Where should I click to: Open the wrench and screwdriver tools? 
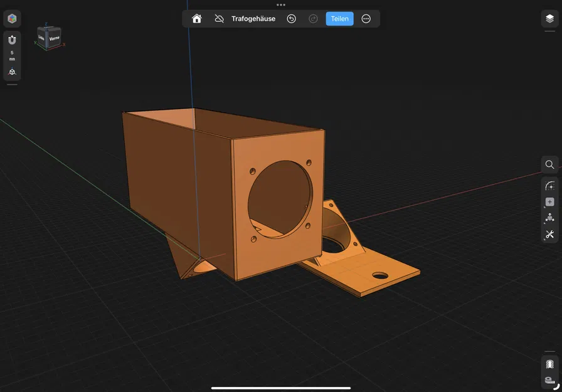549,235
